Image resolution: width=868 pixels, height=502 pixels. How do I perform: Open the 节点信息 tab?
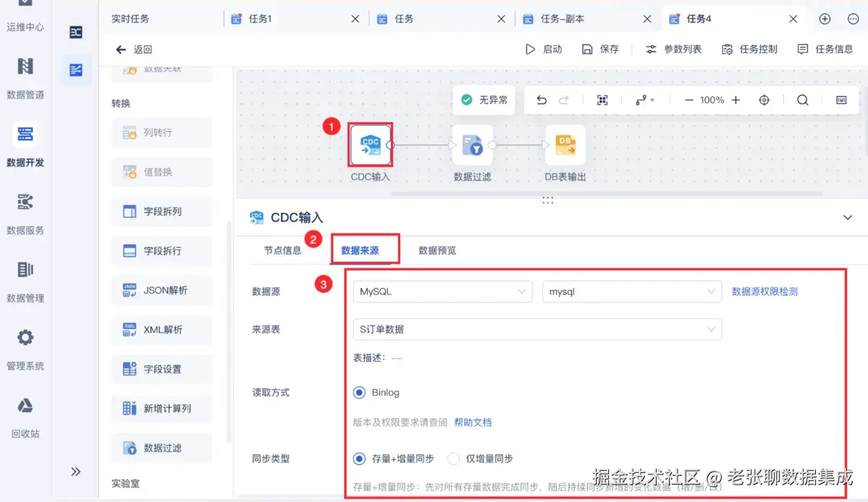pos(283,250)
